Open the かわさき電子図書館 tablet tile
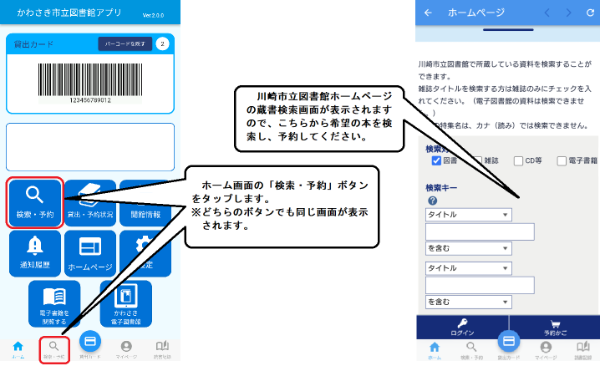This screenshot has height=376, width=600. [x=126, y=304]
